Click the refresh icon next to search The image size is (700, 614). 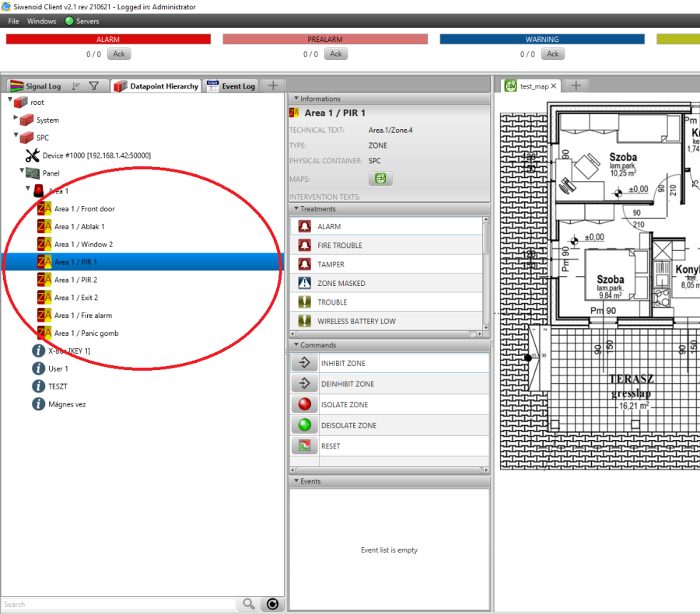pyautogui.click(x=272, y=604)
